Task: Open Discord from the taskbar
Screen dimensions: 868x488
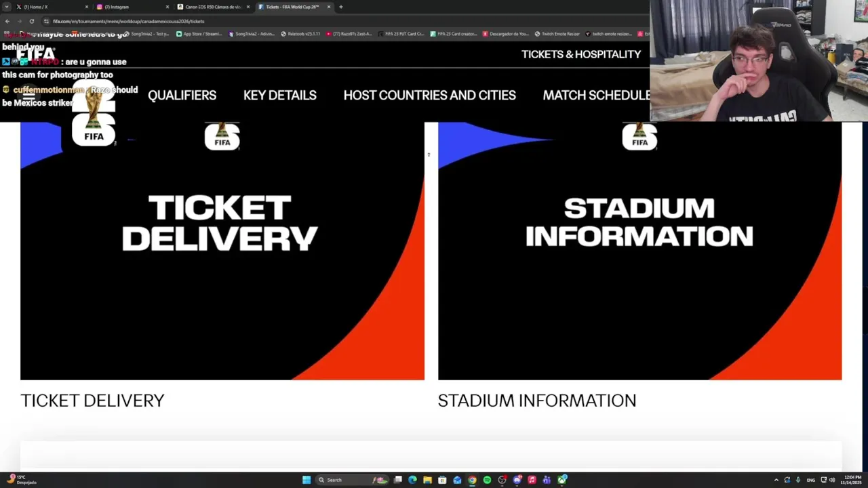Action: (517, 480)
